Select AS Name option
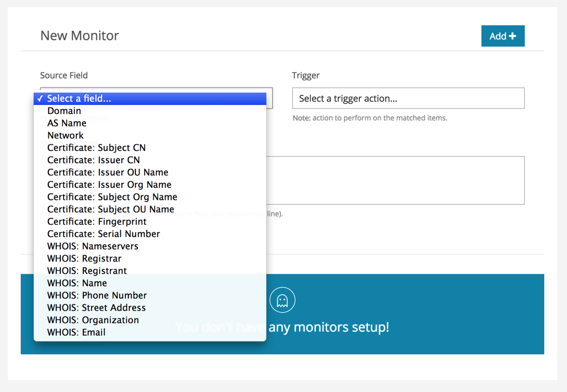This screenshot has height=392, width=567. point(150,123)
